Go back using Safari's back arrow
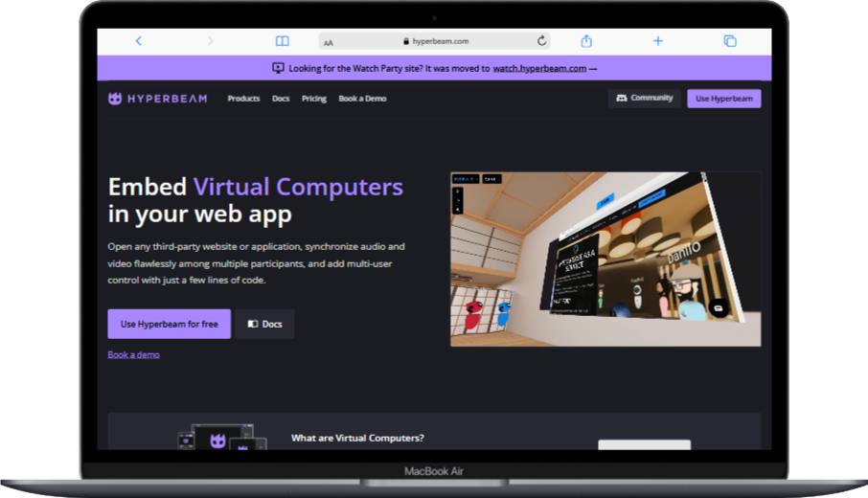868x498 pixels. (x=138, y=41)
